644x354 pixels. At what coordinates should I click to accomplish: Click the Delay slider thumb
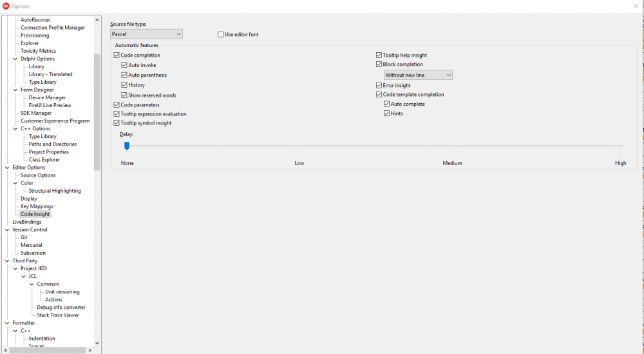pos(127,146)
